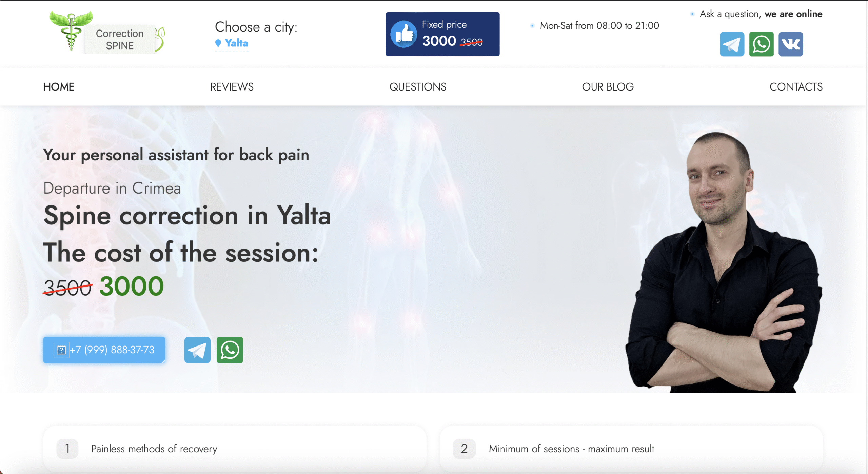The image size is (868, 474).
Task: Select the Minimum of sessions card
Action: click(x=631, y=449)
